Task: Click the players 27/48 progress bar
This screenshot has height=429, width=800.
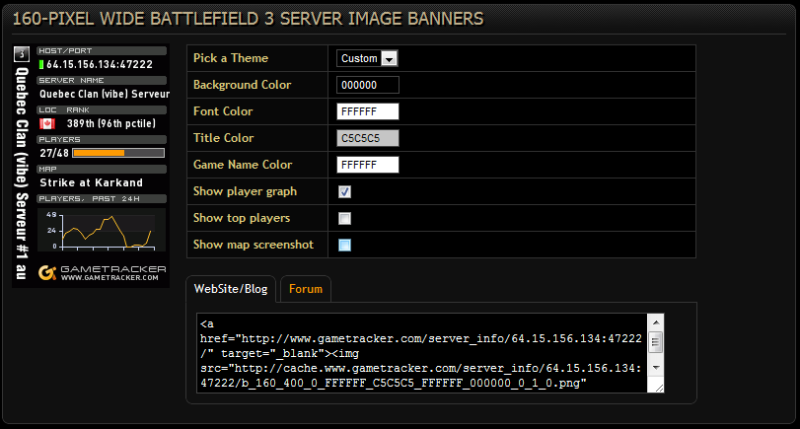Action: tap(118, 153)
